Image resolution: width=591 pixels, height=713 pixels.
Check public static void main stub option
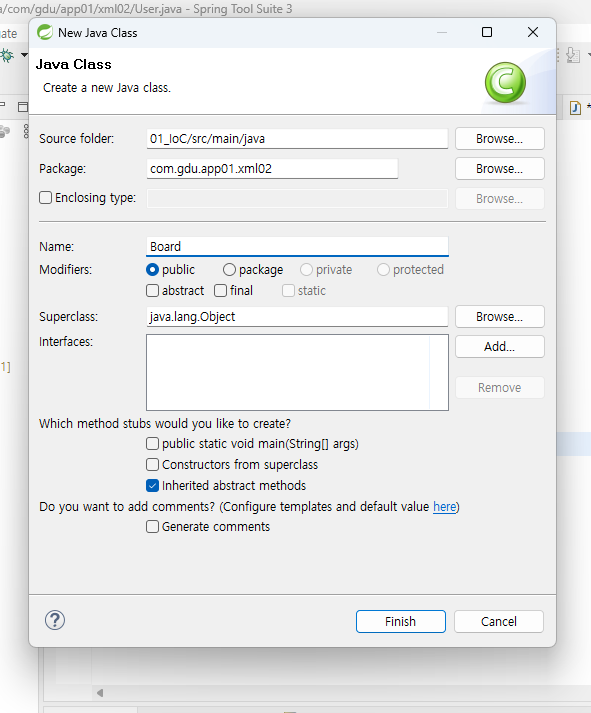point(152,443)
